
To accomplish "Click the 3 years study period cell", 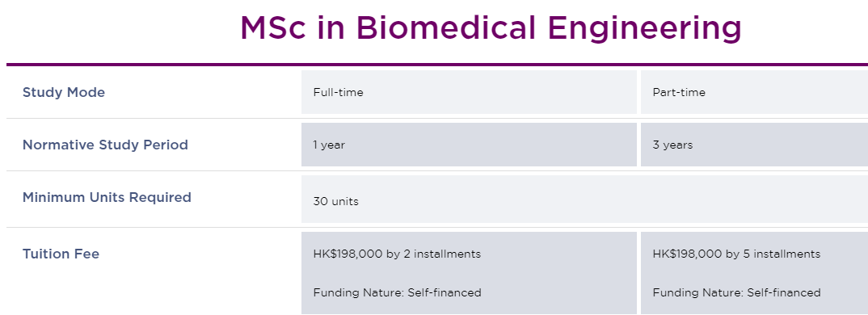I will [754, 145].
